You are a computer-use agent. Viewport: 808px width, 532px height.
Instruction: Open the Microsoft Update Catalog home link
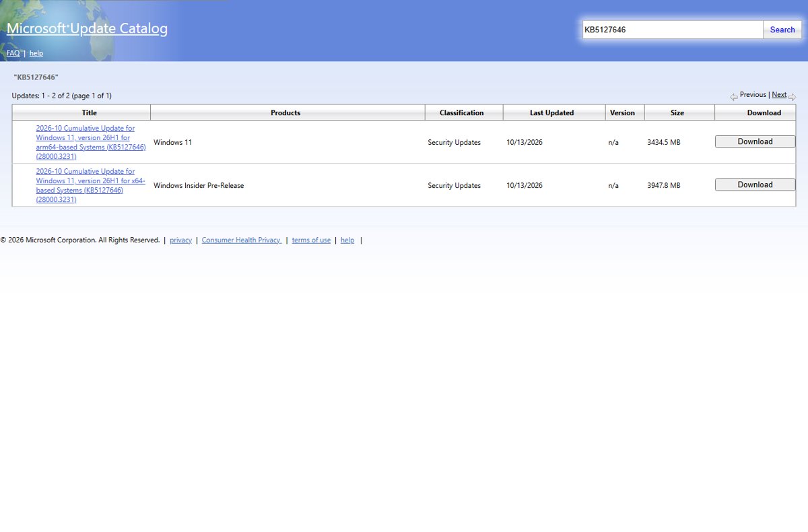[87, 28]
